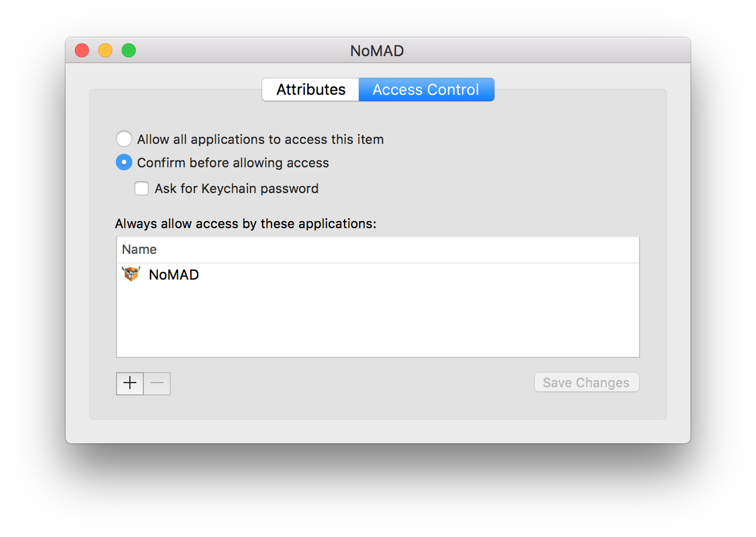This screenshot has width=756, height=537.
Task: Click the Save Changes button
Action: (586, 383)
